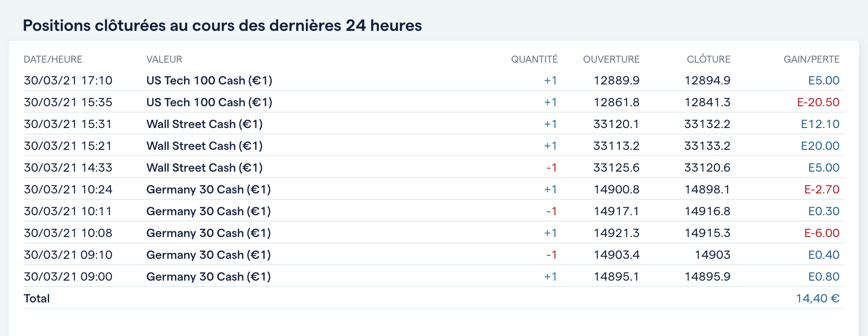
Task: Click the 14900.8 opening price
Action: (x=616, y=189)
